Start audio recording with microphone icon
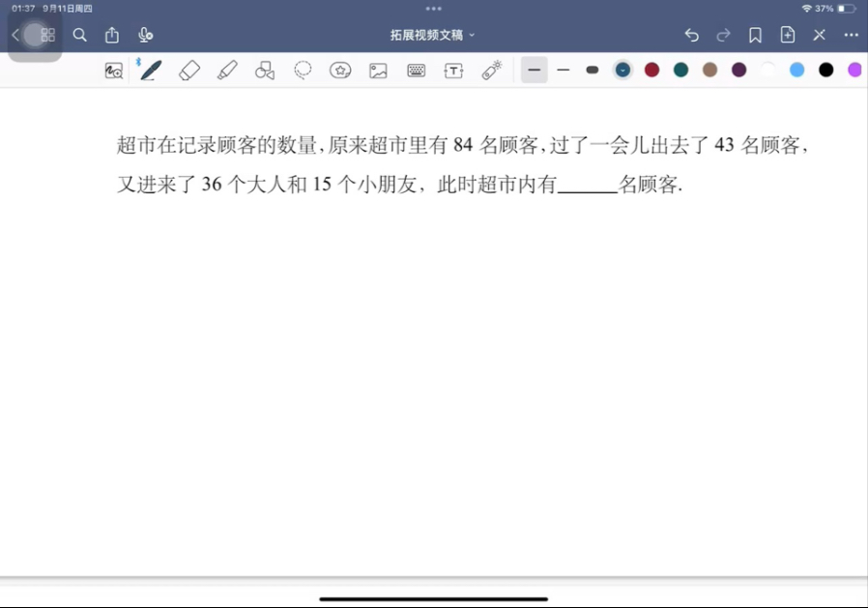 tap(145, 35)
